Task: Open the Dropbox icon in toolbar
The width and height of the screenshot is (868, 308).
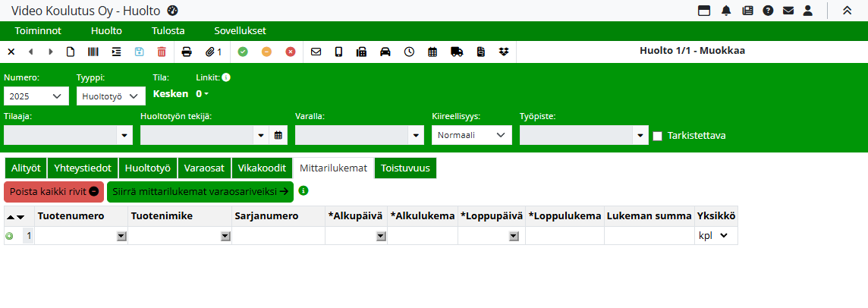Action: pyautogui.click(x=504, y=52)
